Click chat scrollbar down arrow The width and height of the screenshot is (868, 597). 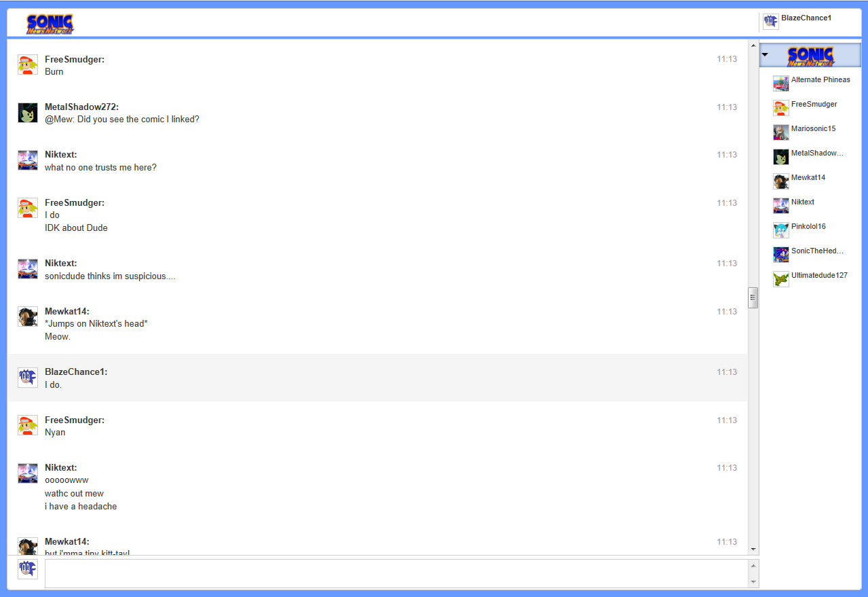point(753,549)
